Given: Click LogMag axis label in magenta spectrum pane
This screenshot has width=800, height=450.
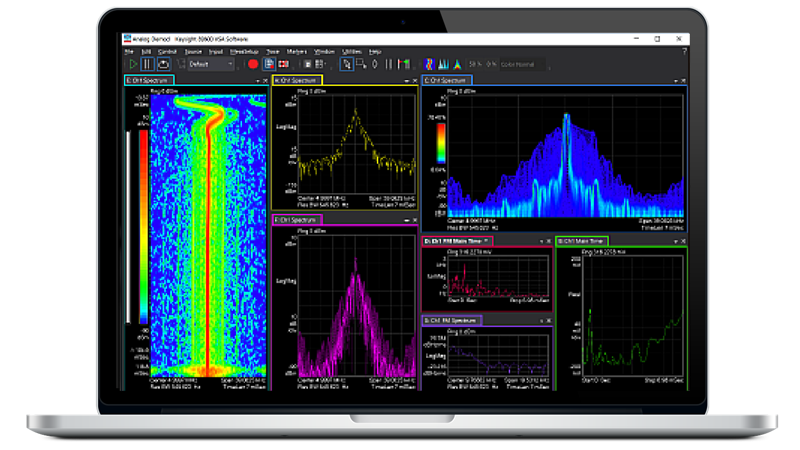Looking at the screenshot, I should coord(286,281).
